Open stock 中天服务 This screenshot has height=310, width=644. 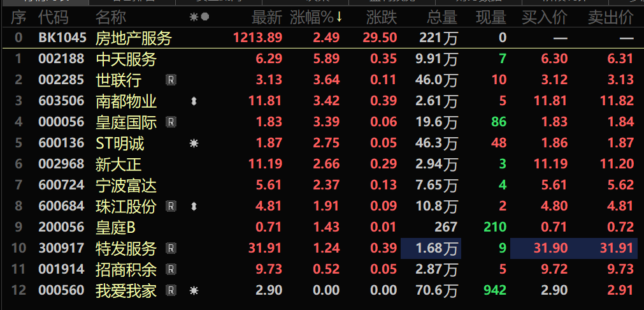coord(126,59)
